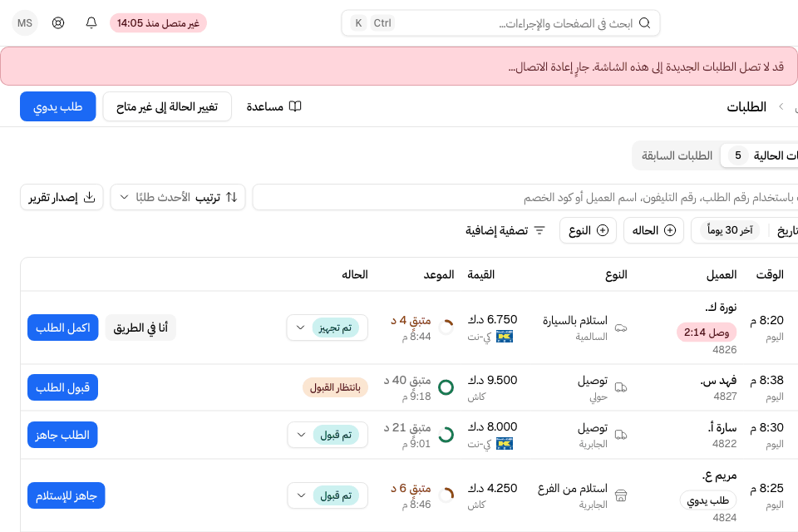Click the progress ring for order 4827
Screen dimensions: 798x532
point(446,387)
